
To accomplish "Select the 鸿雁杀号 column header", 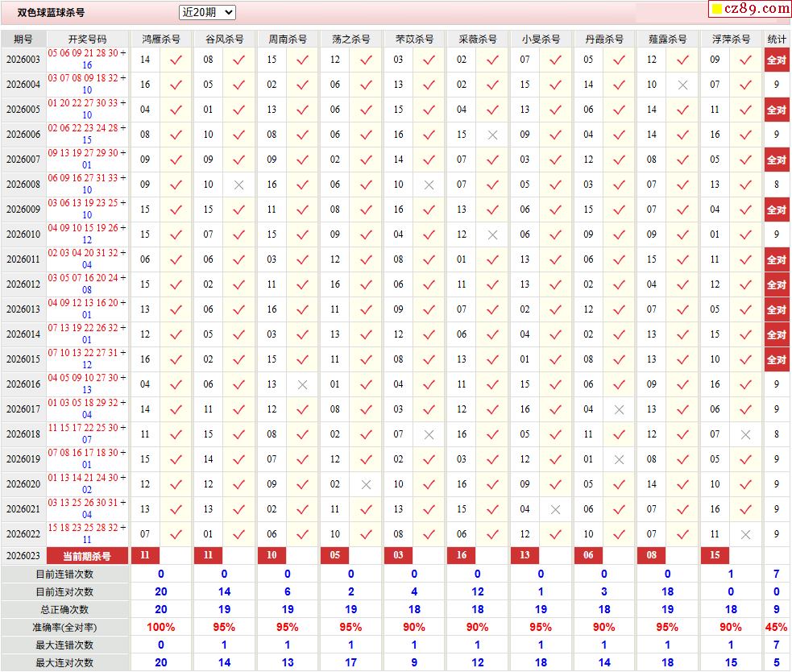I will 161,39.
